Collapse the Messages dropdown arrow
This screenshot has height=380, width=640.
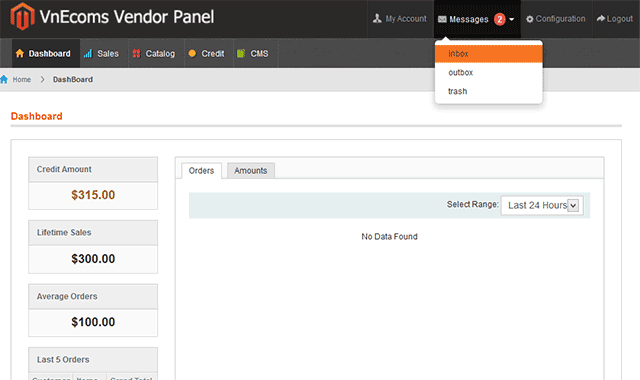(511, 19)
